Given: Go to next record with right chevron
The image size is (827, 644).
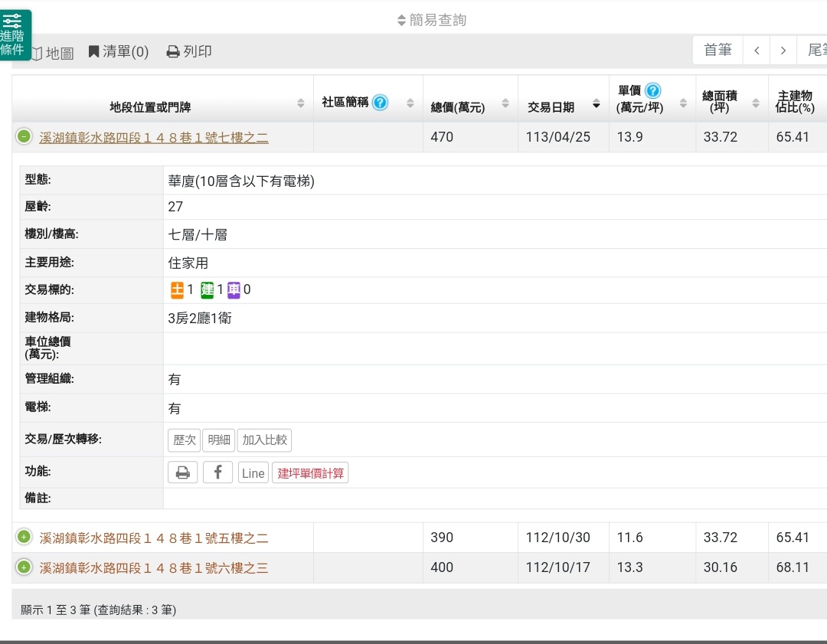Looking at the screenshot, I should click(783, 51).
